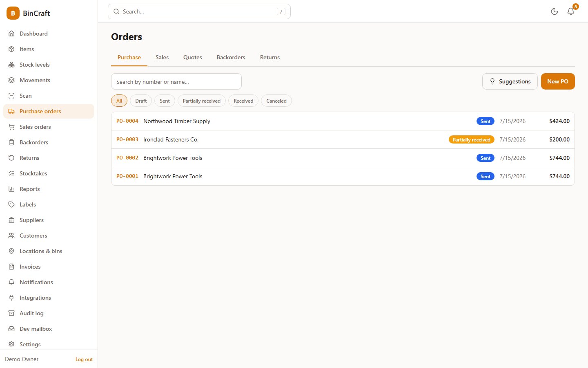Click the slash shortcut key badge
Screen dimensions: 588x368
click(281, 11)
